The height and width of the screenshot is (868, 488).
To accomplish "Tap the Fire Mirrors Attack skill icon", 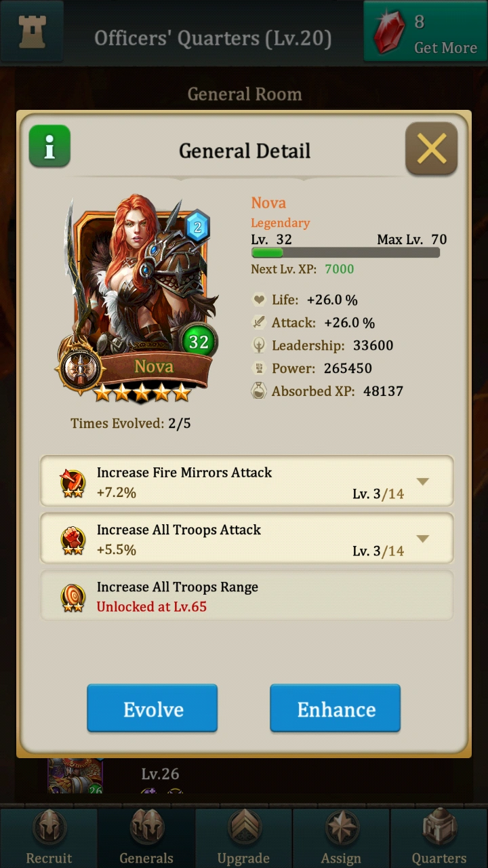I will pos(73,483).
